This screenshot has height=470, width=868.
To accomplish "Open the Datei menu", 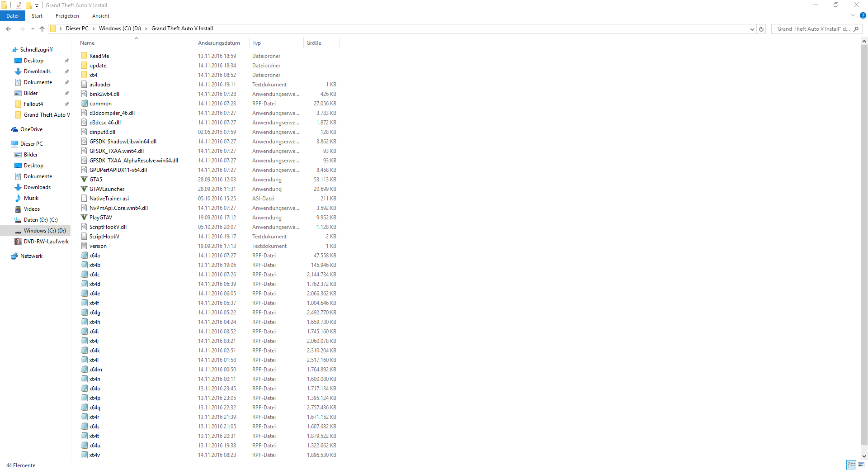I will [x=12, y=16].
